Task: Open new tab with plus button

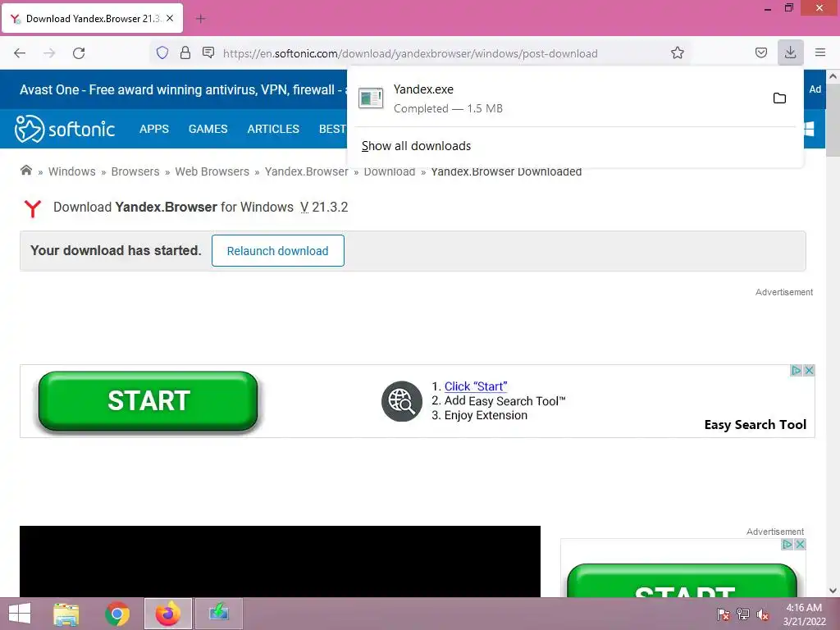Action: coord(200,19)
